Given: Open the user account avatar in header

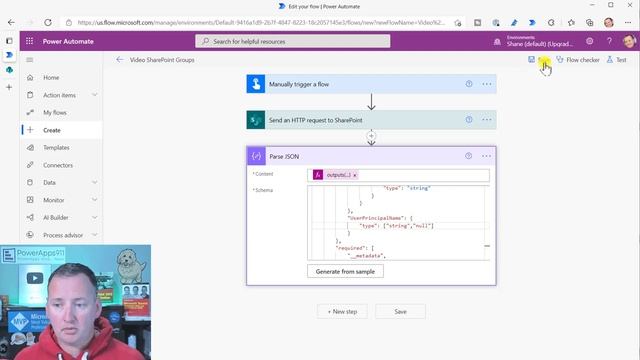Looking at the screenshot, I should [x=629, y=41].
